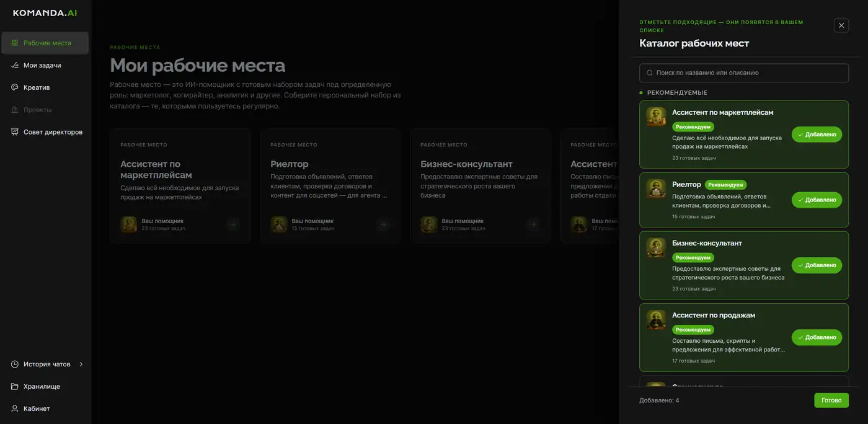Click helper avatar on Ассистент по маркетплейсам card

point(129,224)
